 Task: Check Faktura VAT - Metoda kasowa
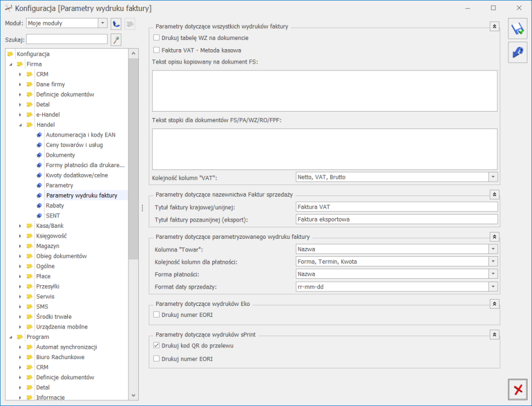[x=156, y=49]
